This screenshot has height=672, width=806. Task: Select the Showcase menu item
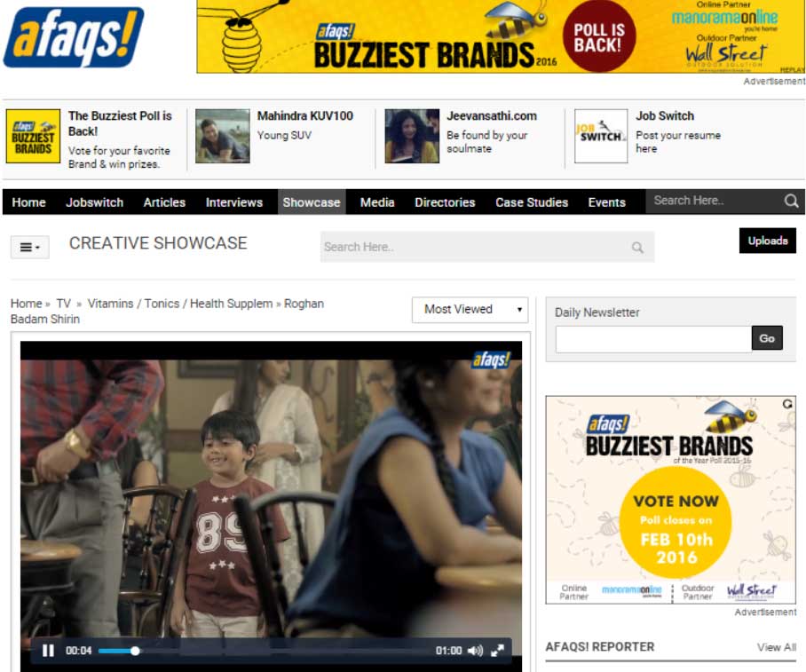312,202
